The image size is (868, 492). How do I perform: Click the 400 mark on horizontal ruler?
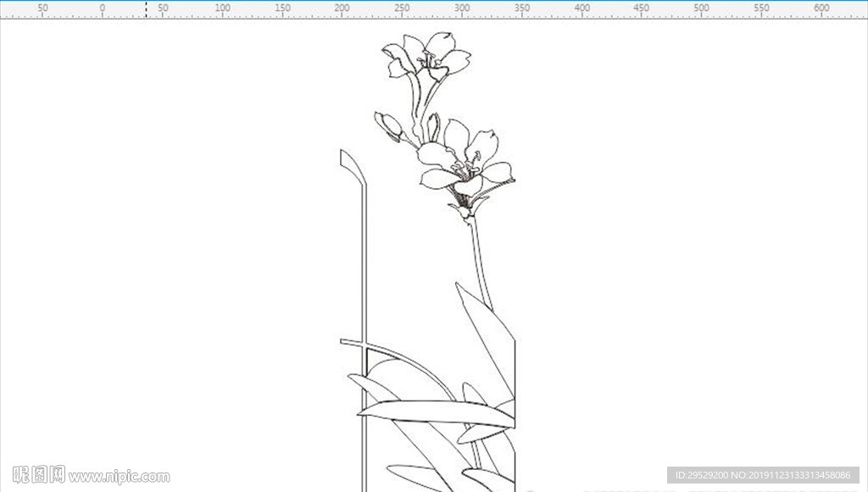click(x=581, y=8)
